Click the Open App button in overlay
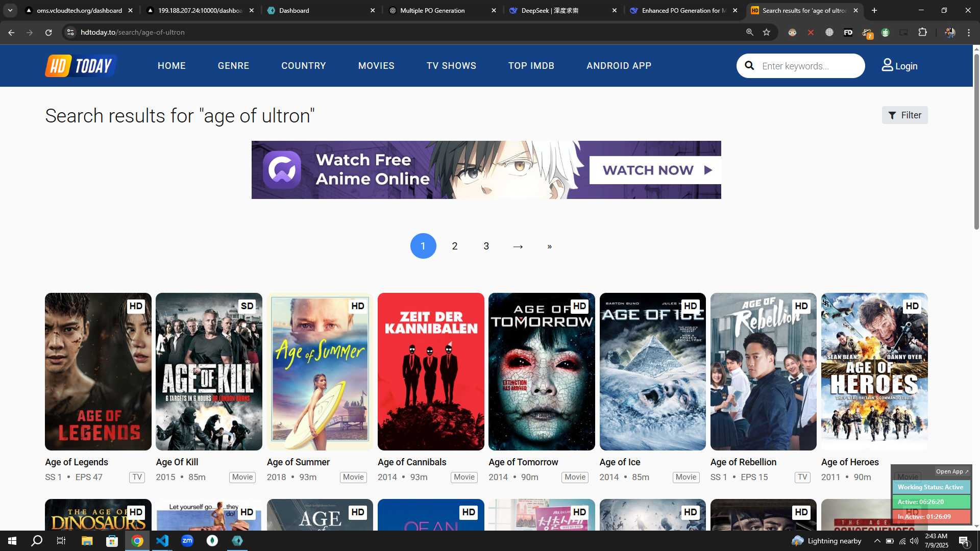 [x=952, y=471]
